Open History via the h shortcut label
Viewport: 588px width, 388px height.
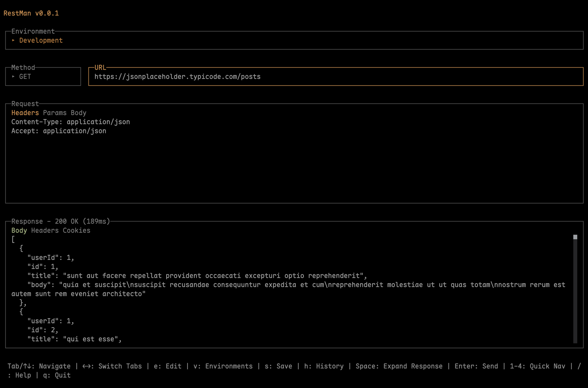click(x=324, y=366)
